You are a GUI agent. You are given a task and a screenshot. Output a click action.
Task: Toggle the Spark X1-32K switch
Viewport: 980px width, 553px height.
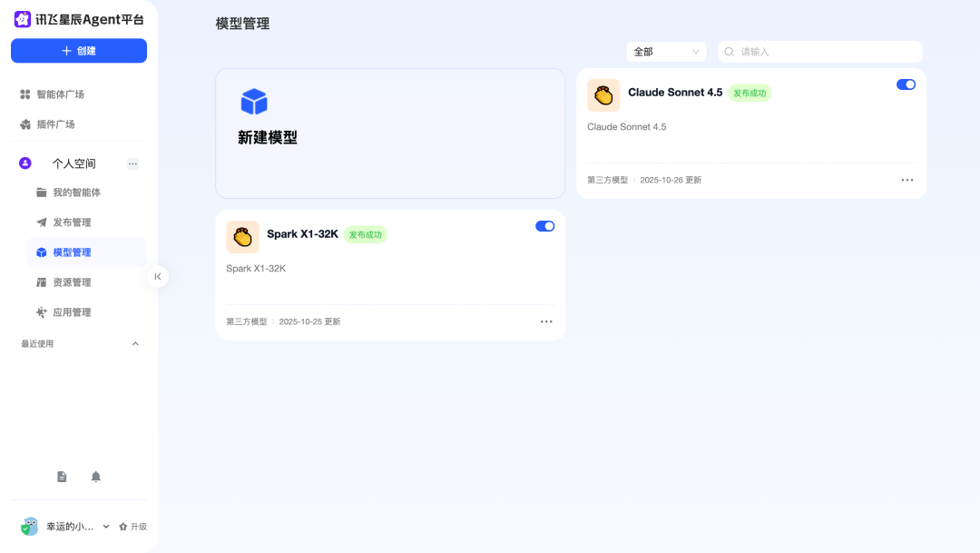coord(544,226)
